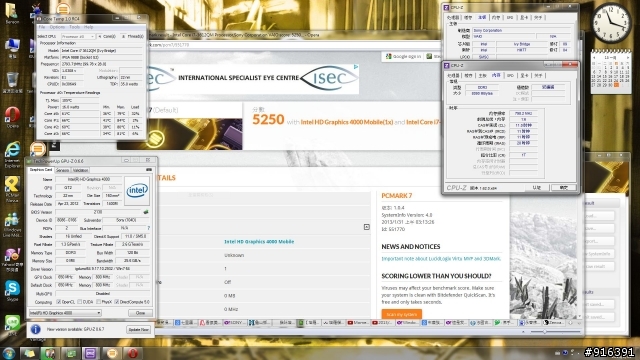Click the Google sign in bookmark icon

389,56
